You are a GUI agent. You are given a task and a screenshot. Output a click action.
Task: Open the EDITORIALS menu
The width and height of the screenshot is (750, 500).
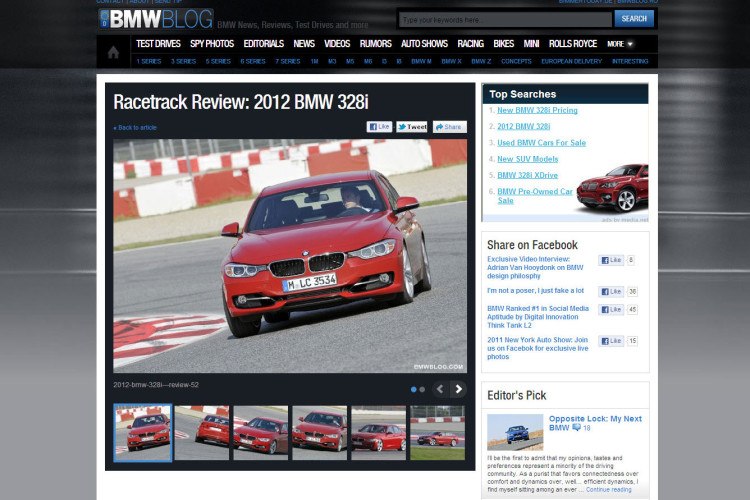click(x=264, y=44)
